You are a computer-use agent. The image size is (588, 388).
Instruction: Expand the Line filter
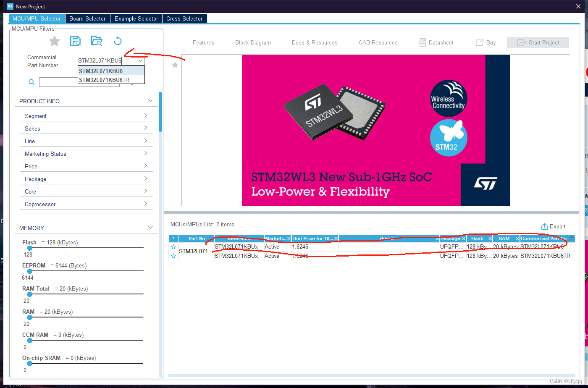146,141
